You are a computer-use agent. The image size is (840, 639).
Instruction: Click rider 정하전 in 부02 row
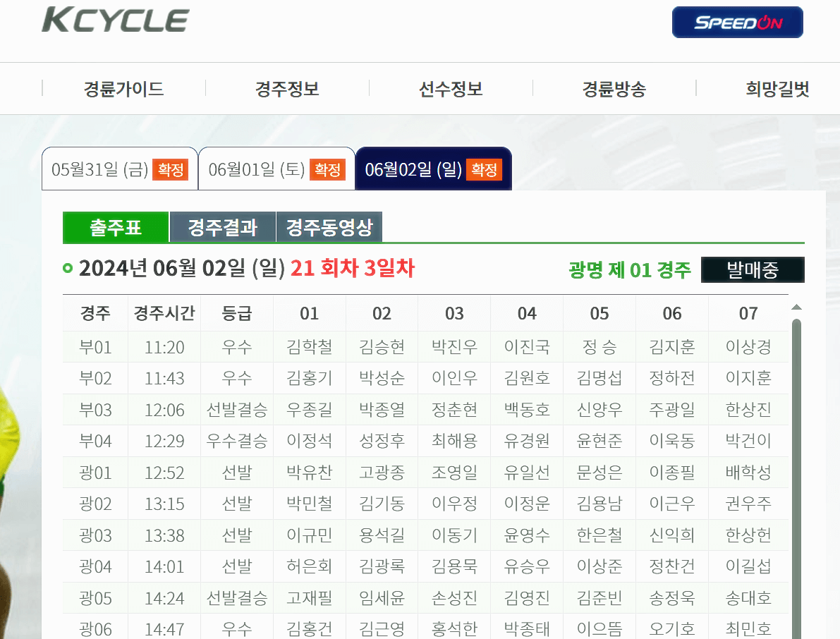671,378
